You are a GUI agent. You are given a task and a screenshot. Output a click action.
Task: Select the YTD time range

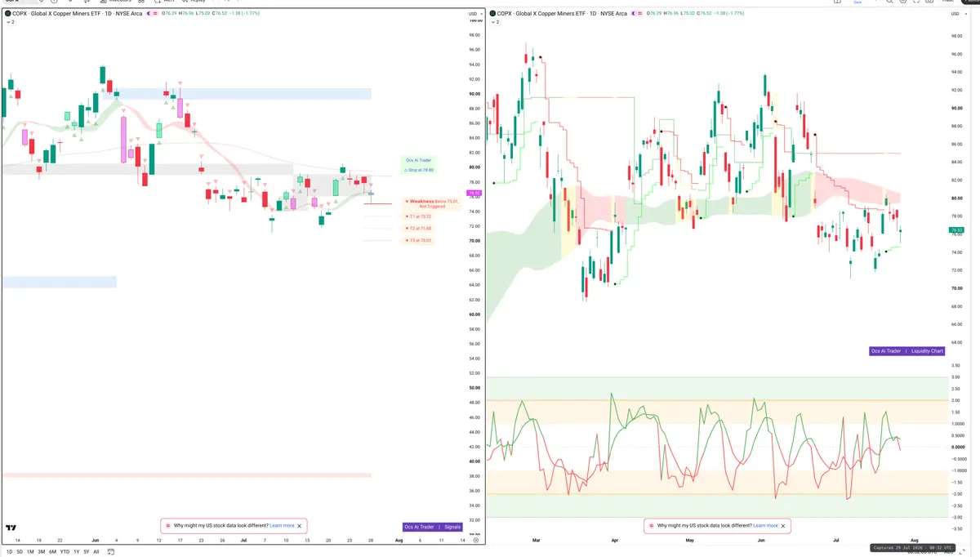coord(65,552)
